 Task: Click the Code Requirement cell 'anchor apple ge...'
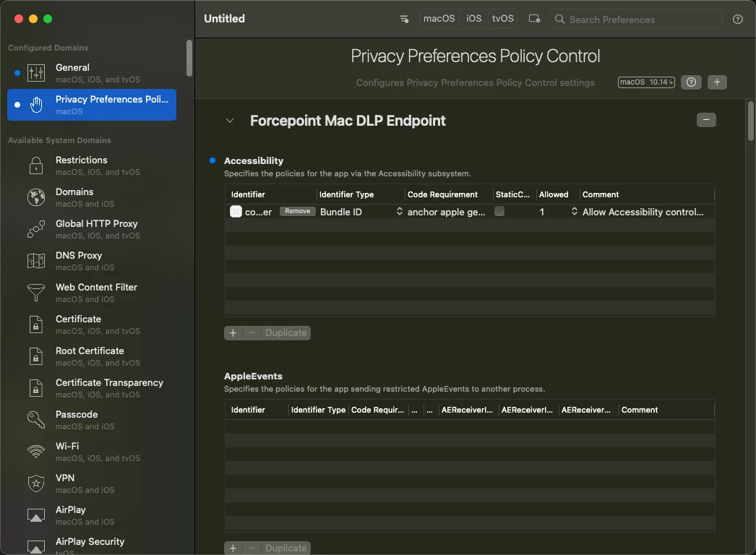click(447, 212)
